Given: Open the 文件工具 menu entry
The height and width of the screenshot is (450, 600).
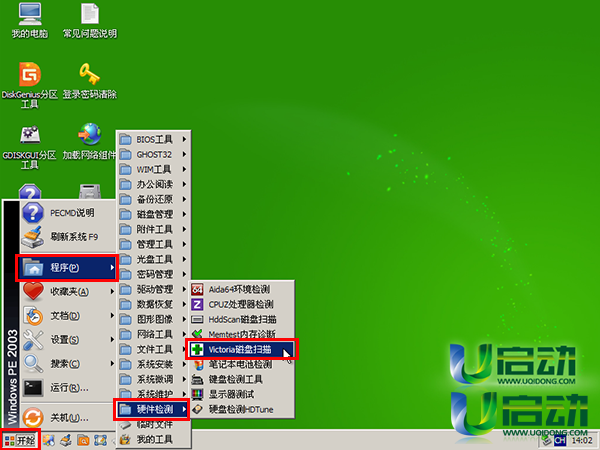Looking at the screenshot, I should point(153,349).
